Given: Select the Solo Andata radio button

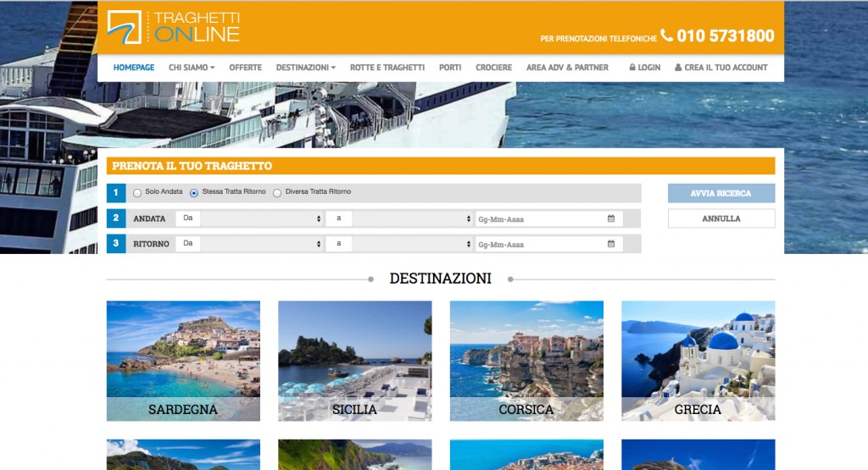Looking at the screenshot, I should [137, 193].
